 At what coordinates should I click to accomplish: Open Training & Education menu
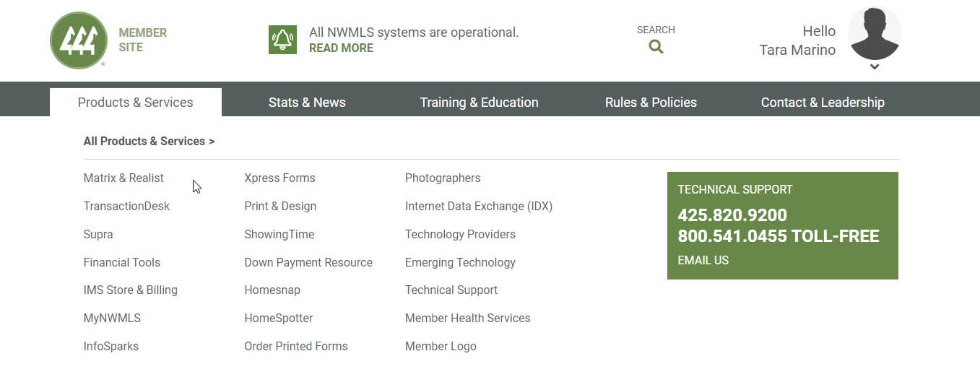(x=480, y=102)
